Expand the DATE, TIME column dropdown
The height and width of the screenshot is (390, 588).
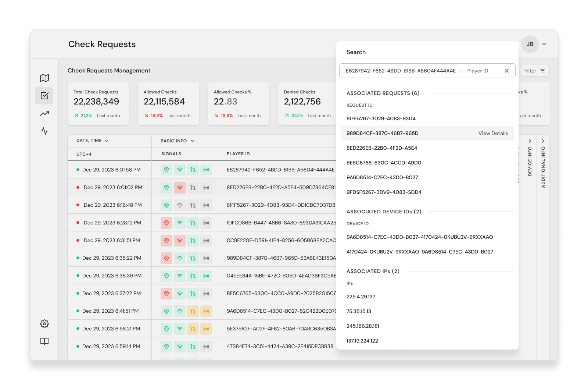(107, 141)
